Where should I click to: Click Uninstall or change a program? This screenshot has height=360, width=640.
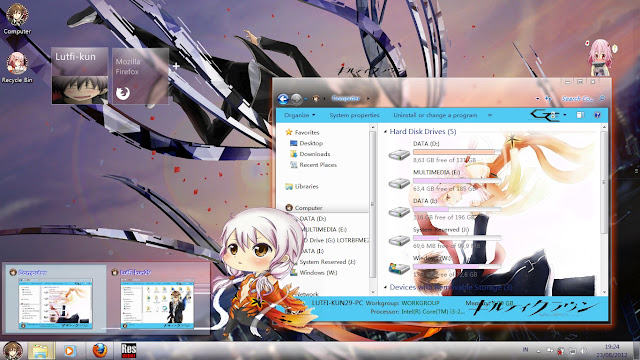click(435, 115)
